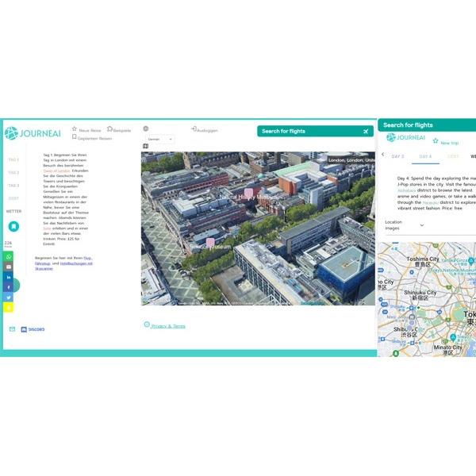Click Ausloggen to sign out
476x476 pixels.
[x=204, y=130]
